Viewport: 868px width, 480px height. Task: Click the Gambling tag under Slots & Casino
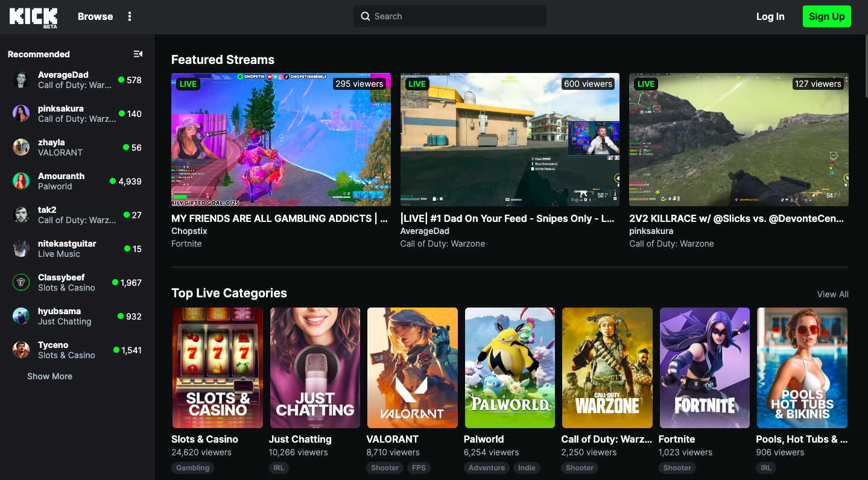tap(193, 468)
